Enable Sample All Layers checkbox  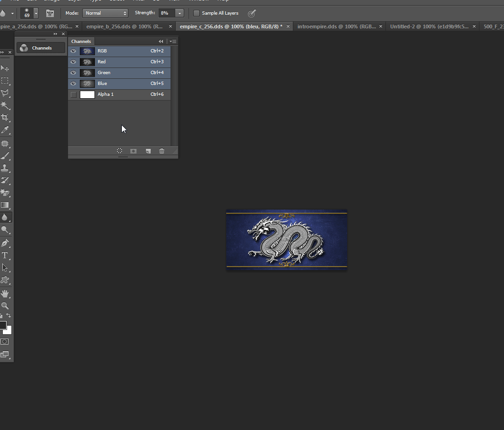point(196,13)
